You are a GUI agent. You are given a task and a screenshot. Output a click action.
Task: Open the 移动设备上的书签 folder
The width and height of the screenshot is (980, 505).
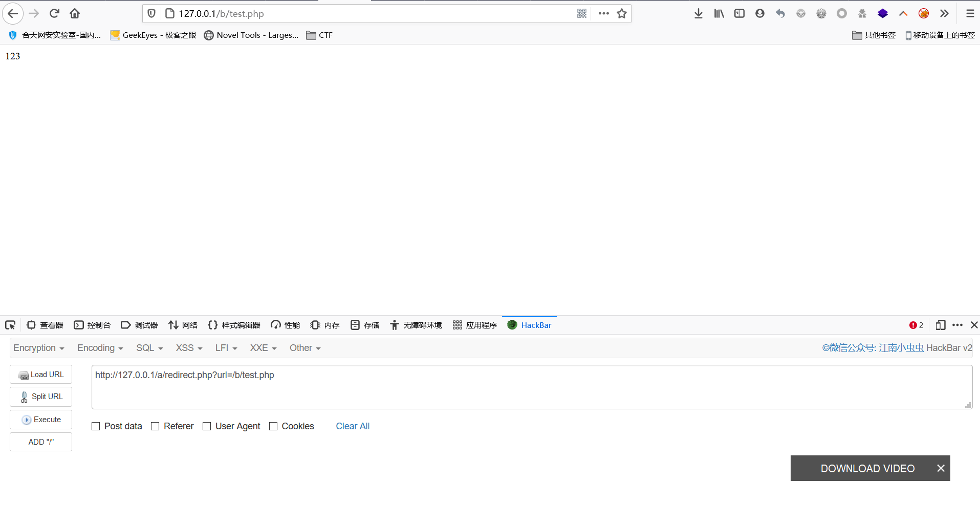pos(940,35)
